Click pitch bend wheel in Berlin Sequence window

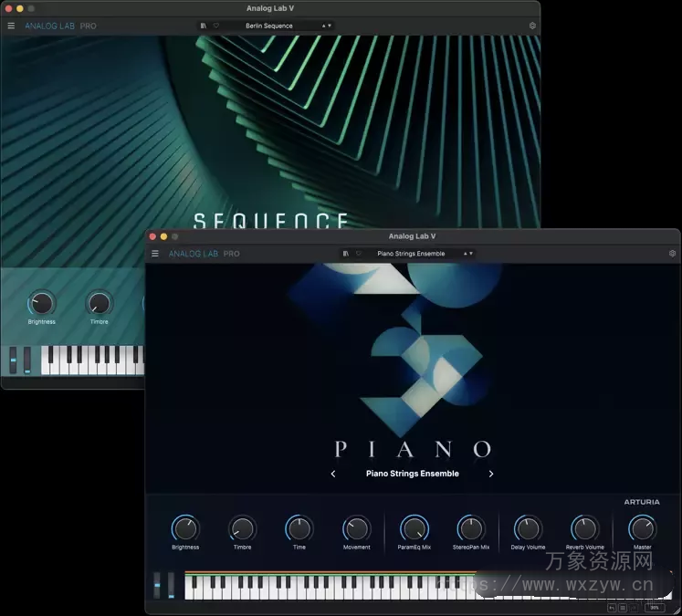pyautogui.click(x=13, y=360)
